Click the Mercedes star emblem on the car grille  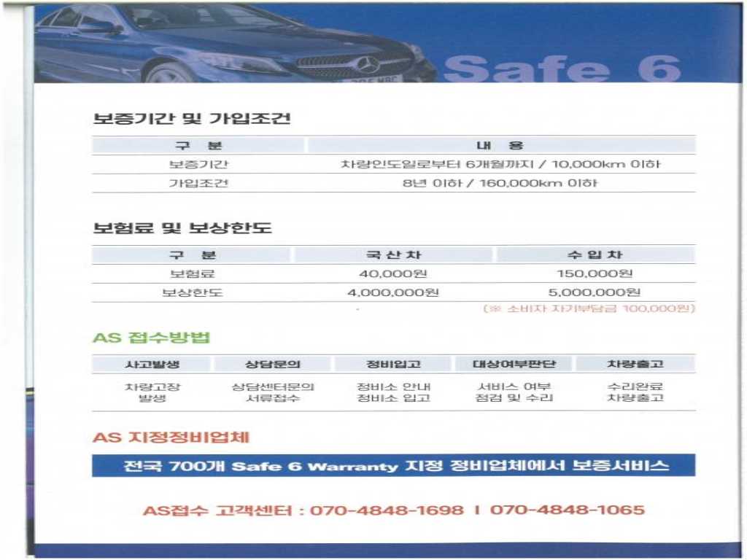(x=366, y=63)
